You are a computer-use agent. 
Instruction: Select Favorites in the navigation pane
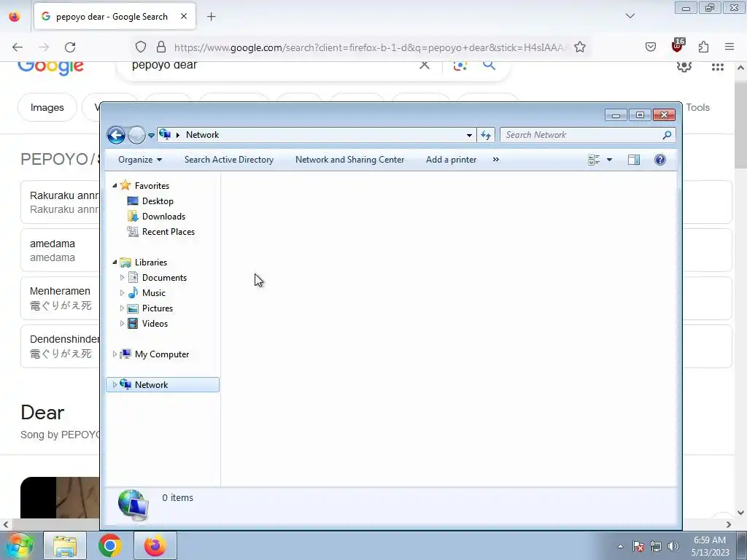coord(152,186)
